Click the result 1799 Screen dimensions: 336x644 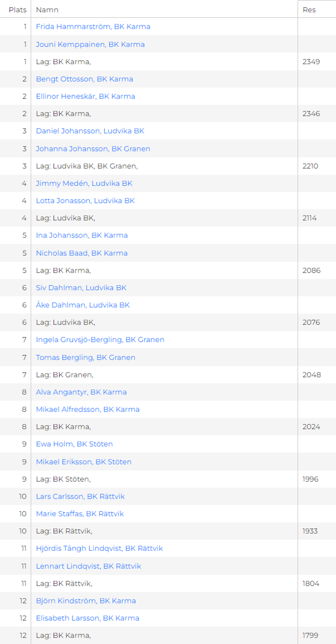point(310,636)
